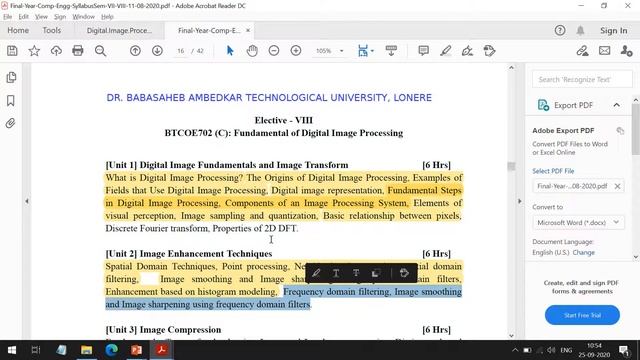
Task: Click the right pane scrollbar thumb
Action: (x=636, y=129)
